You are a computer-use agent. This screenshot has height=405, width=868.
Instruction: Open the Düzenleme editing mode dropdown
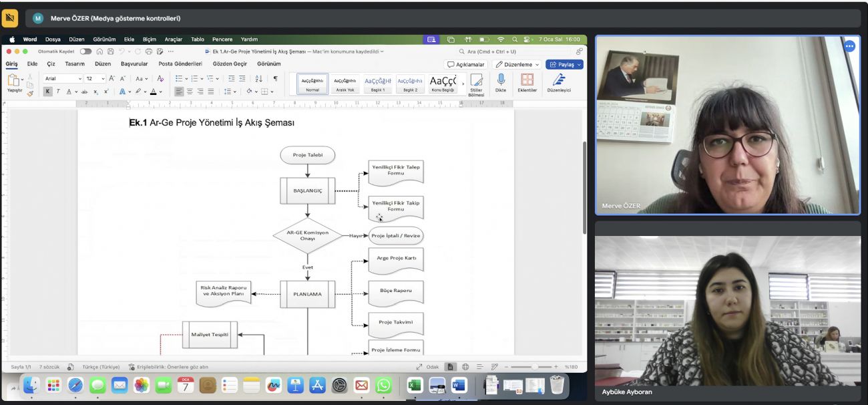point(517,65)
